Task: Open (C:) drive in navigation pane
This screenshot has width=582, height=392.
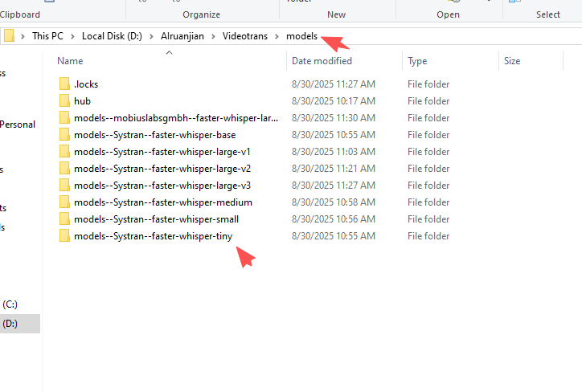Action: coord(10,304)
